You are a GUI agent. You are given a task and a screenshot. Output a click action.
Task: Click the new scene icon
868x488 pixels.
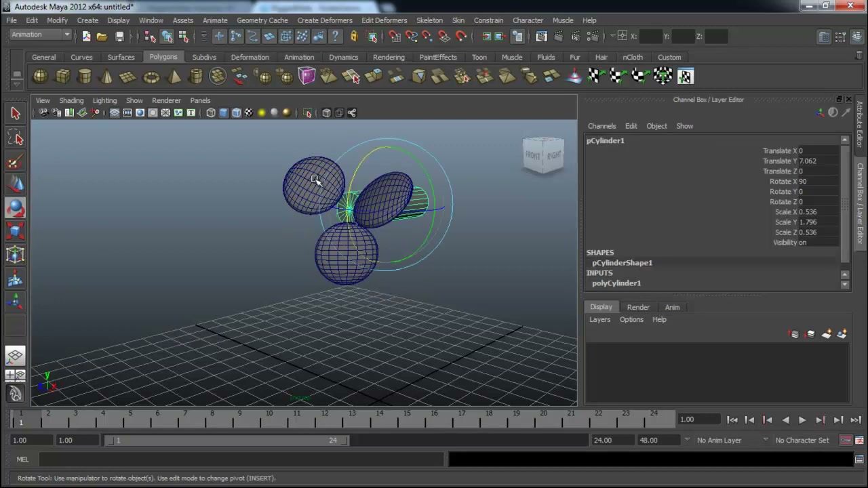tap(86, 36)
